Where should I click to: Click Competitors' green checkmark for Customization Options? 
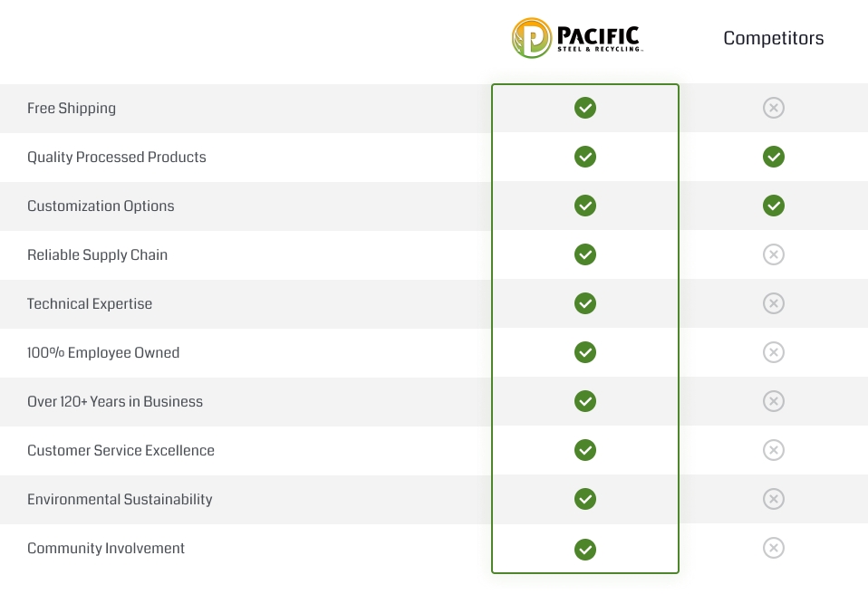coord(773,206)
